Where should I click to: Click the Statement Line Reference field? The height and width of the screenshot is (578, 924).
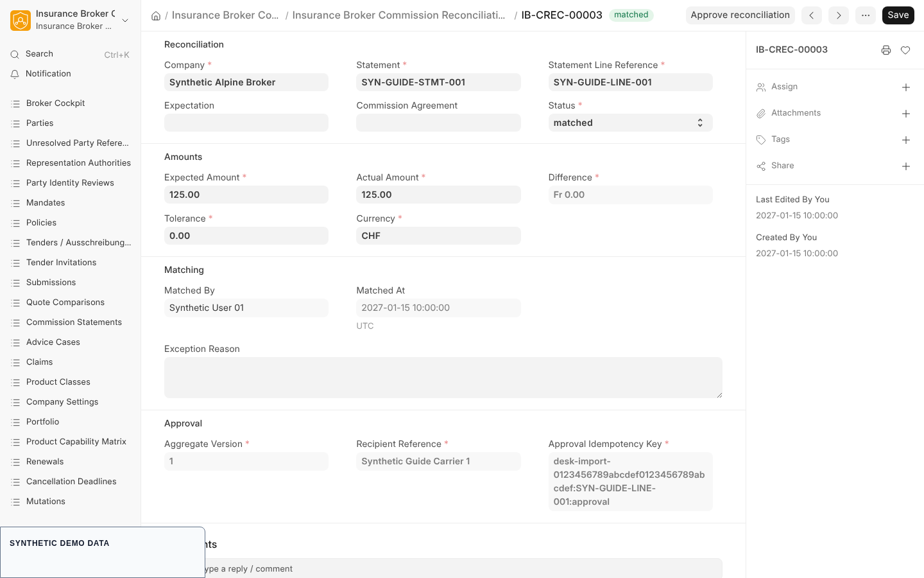coord(630,82)
